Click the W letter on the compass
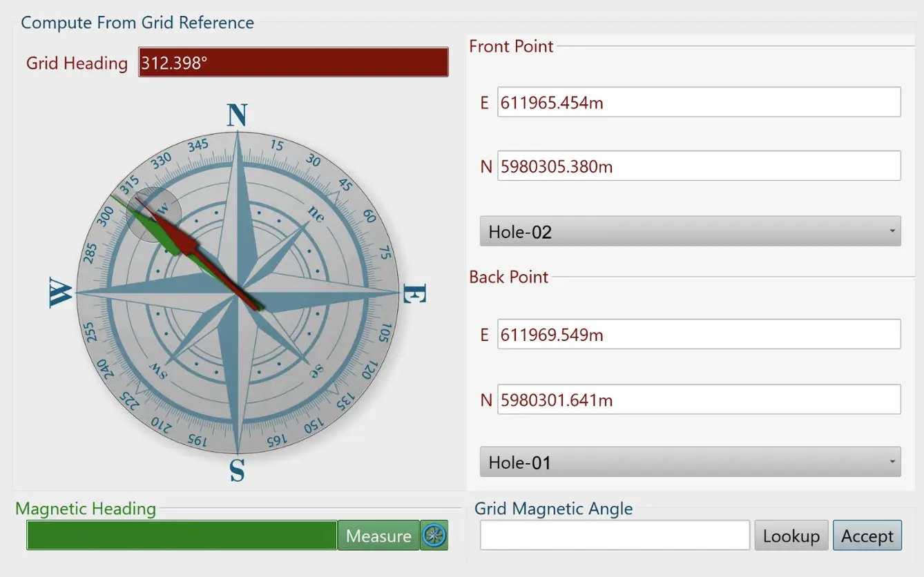This screenshot has height=577, width=924. 61,295
